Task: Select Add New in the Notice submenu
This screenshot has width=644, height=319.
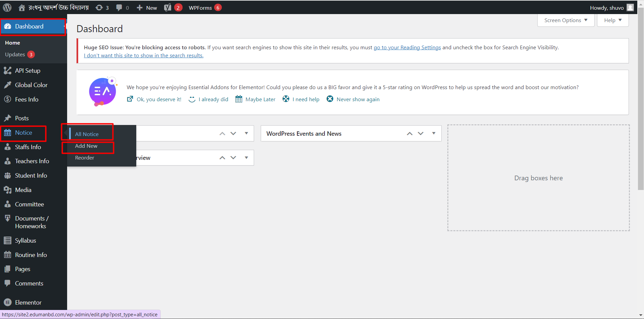Action: pos(86,146)
